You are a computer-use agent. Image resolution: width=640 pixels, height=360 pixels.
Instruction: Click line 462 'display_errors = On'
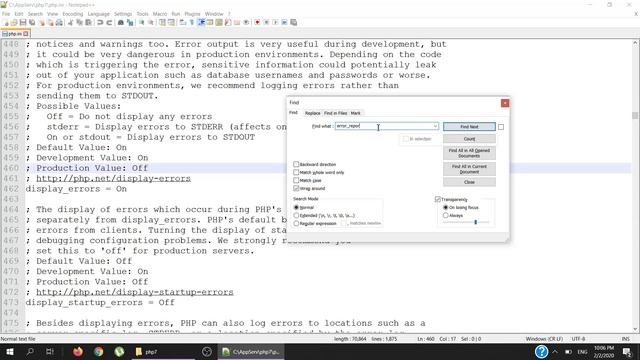pyautogui.click(x=76, y=189)
